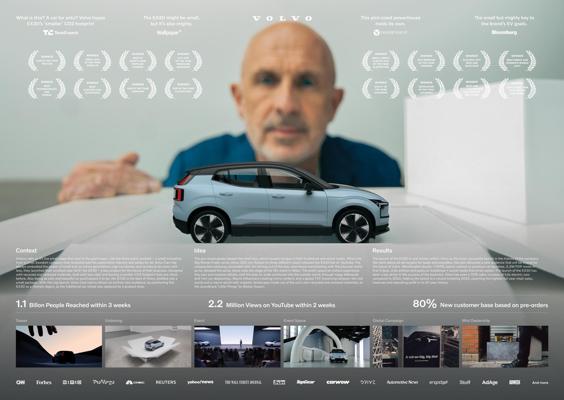Click the yahoo!news logo in the press row
Screen dimensions: 564x400
(x=200, y=382)
